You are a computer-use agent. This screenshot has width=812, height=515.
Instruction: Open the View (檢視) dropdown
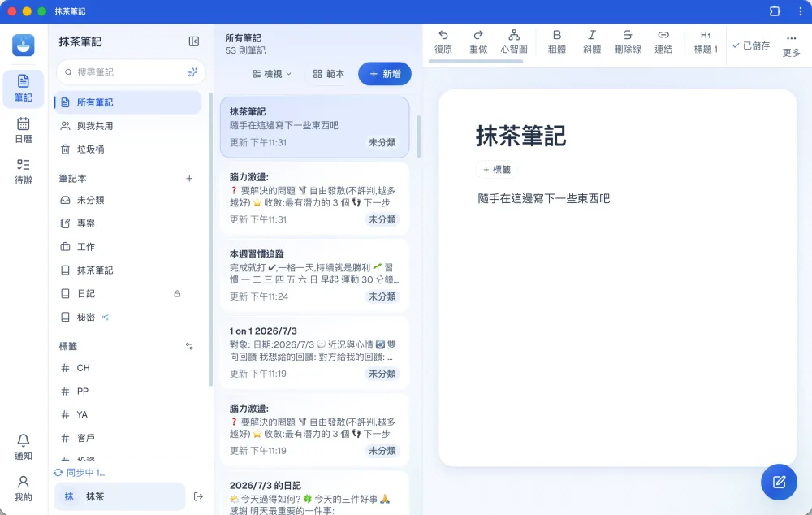click(x=272, y=74)
